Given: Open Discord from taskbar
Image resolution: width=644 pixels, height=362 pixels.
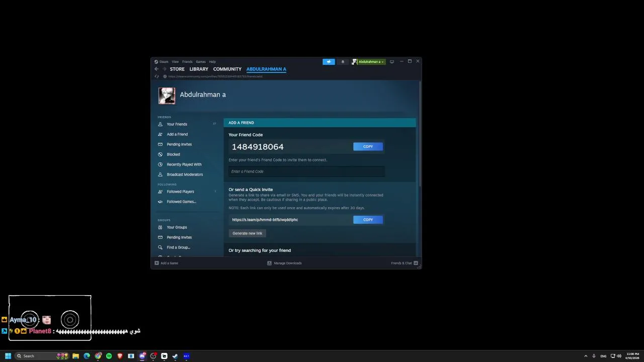Looking at the screenshot, I should coord(142,356).
